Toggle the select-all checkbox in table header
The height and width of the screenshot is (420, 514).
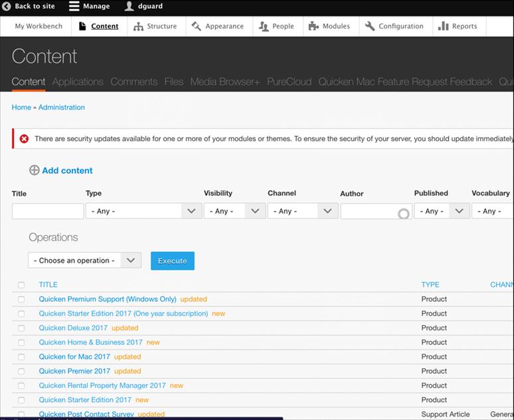click(x=21, y=285)
